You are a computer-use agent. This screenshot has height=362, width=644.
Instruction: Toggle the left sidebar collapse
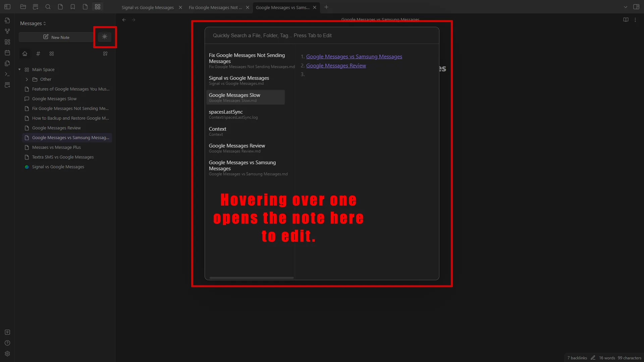pyautogui.click(x=7, y=7)
